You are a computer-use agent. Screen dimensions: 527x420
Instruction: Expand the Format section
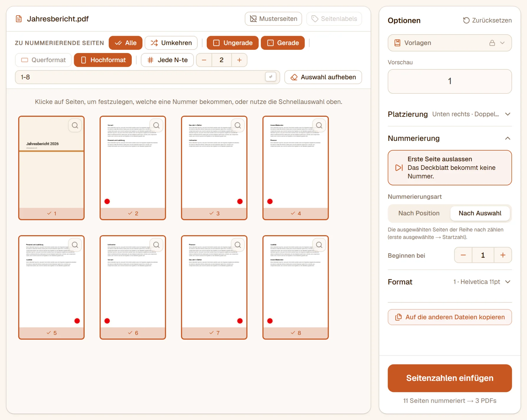[450, 282]
